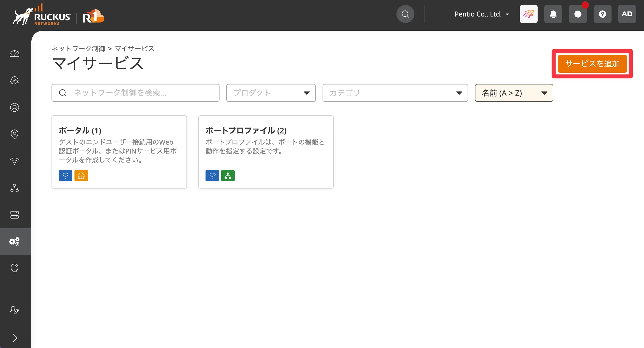Screen dimensions: 644x348
Task: Expand the Pentio Co., Ltd. tenant dropdown
Action: tap(482, 14)
